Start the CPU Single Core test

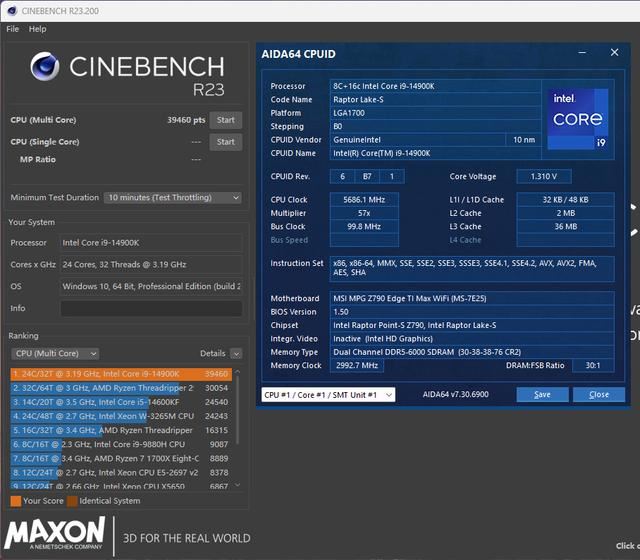(x=226, y=142)
